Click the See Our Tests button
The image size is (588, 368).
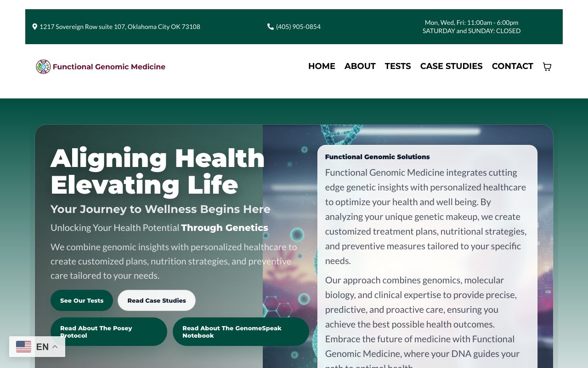(x=82, y=300)
